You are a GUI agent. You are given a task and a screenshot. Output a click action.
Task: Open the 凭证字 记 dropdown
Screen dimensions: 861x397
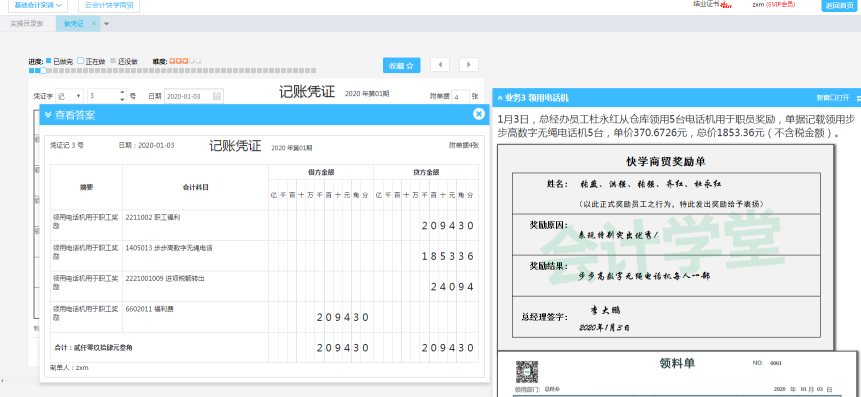click(x=70, y=96)
